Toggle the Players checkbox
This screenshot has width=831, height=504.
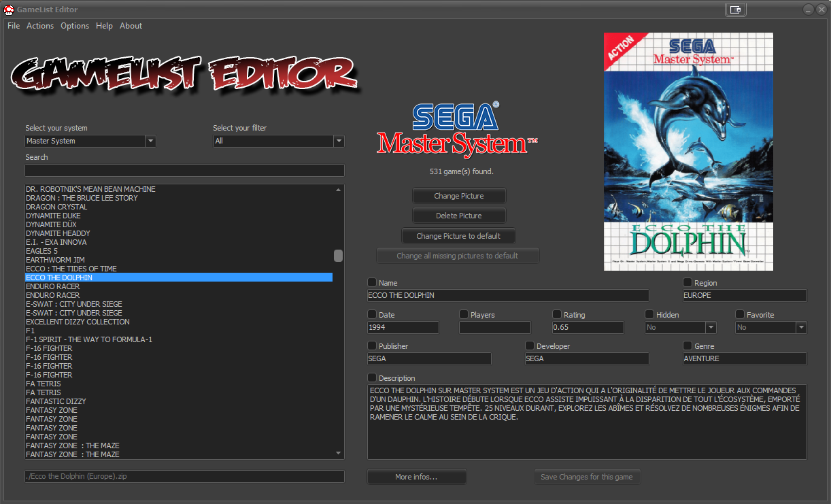coord(464,314)
